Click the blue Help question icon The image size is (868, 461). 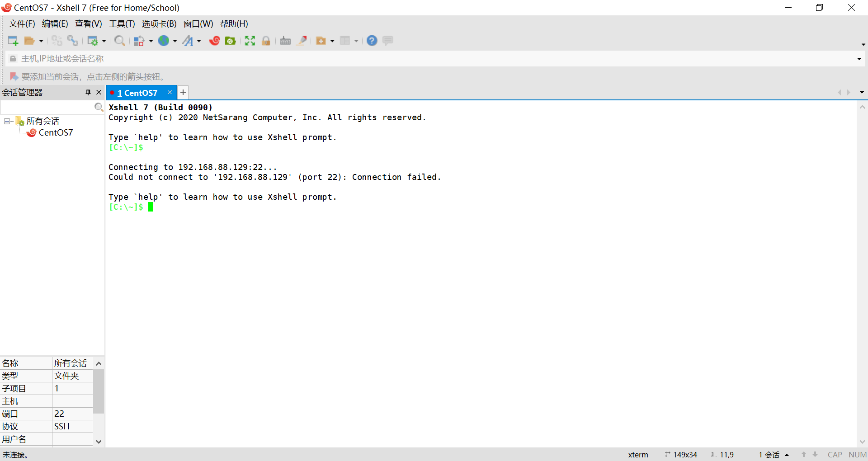372,41
